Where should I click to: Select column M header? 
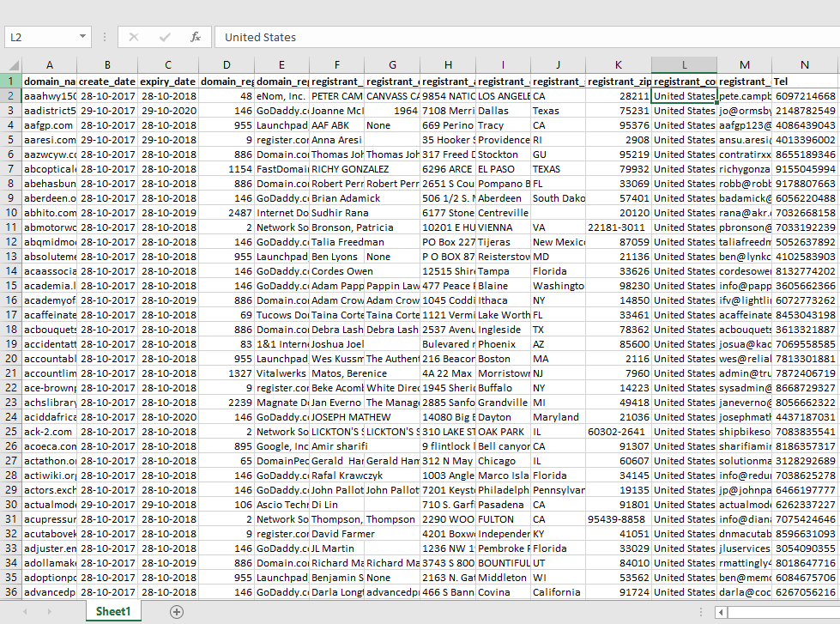click(x=745, y=65)
